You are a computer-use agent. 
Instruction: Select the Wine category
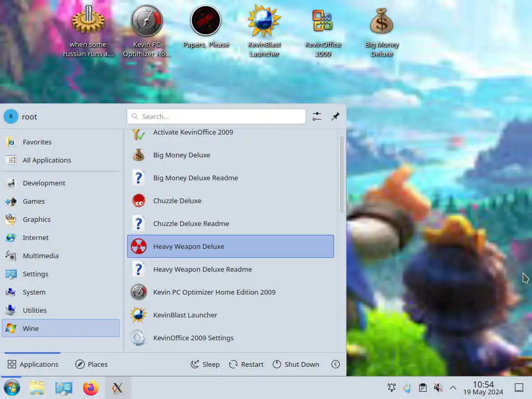(x=61, y=328)
